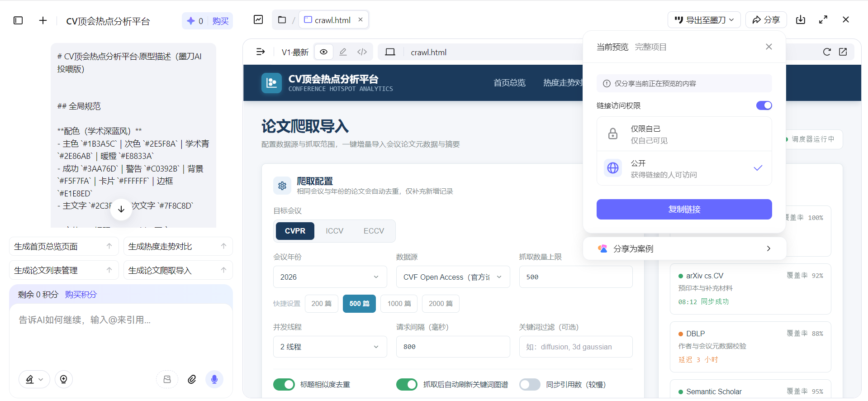This screenshot has height=401, width=868.
Task: Expand 分享为案例 option
Action: click(x=685, y=248)
